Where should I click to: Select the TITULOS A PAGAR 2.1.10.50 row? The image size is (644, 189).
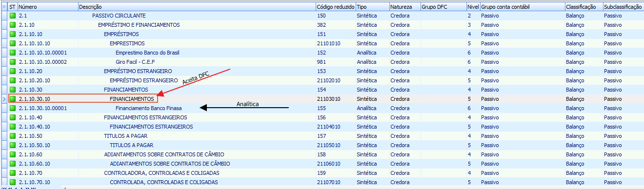point(322,136)
